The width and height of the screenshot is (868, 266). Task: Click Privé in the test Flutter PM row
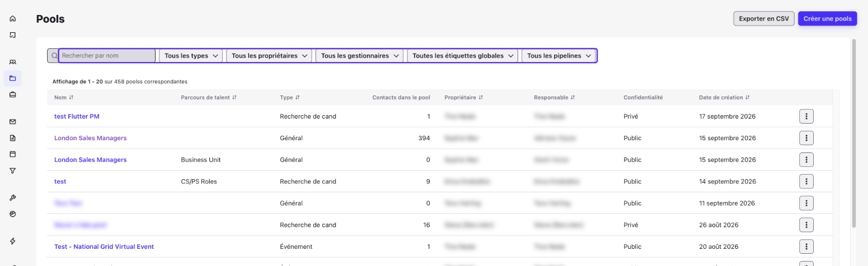tap(631, 116)
